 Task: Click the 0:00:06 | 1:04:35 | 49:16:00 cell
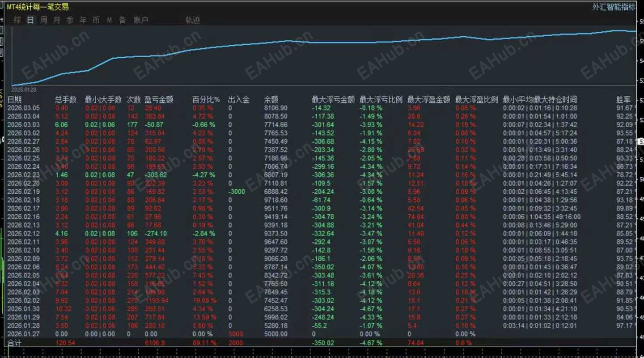click(x=542, y=217)
